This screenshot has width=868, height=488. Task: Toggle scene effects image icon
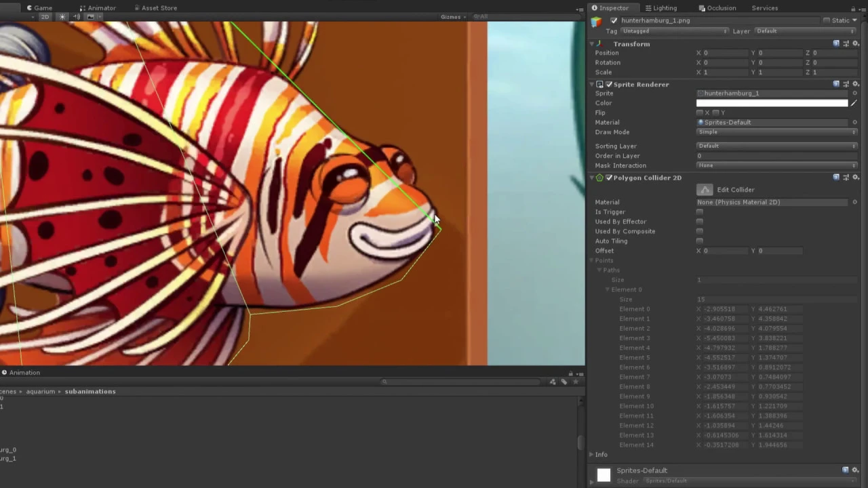pyautogui.click(x=91, y=17)
